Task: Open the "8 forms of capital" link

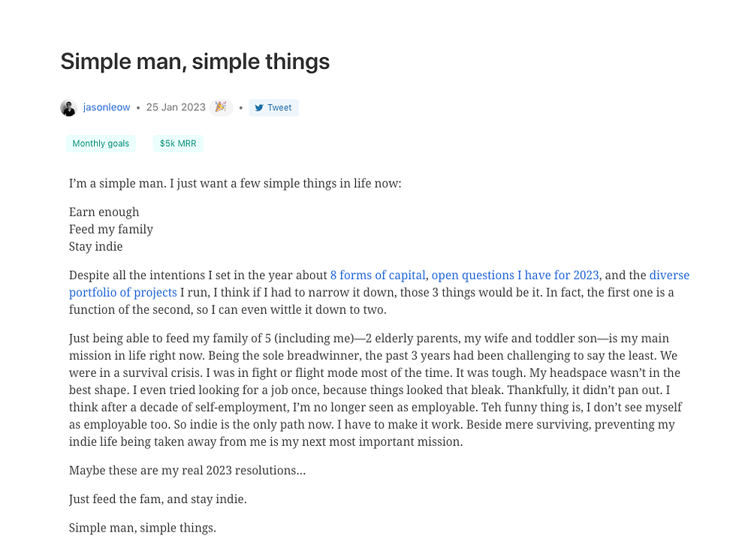Action: pyautogui.click(x=378, y=275)
